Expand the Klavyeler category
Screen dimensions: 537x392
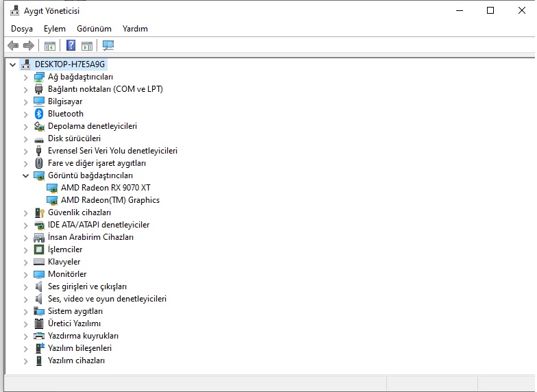pos(26,262)
